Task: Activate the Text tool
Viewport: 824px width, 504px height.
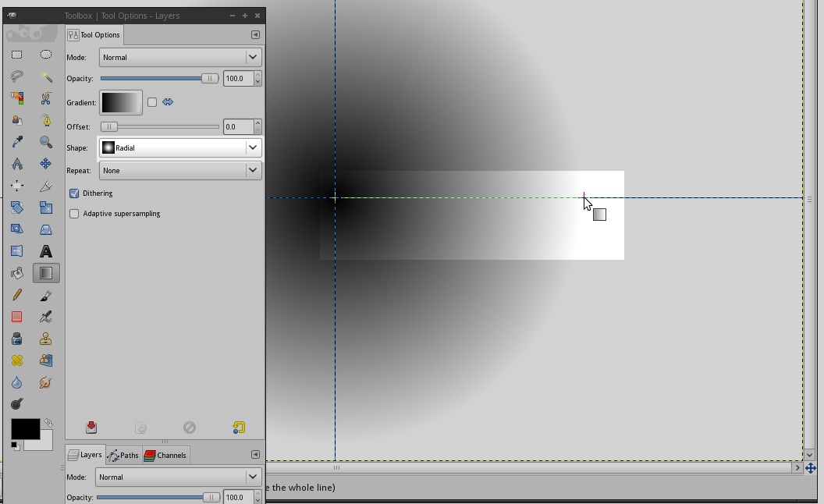Action: (x=46, y=250)
